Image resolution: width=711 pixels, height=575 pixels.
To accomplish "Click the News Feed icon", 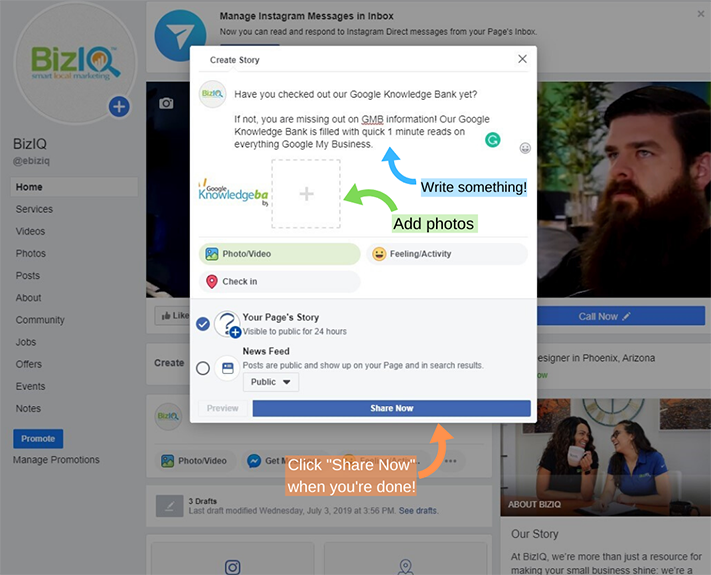I will pyautogui.click(x=227, y=368).
